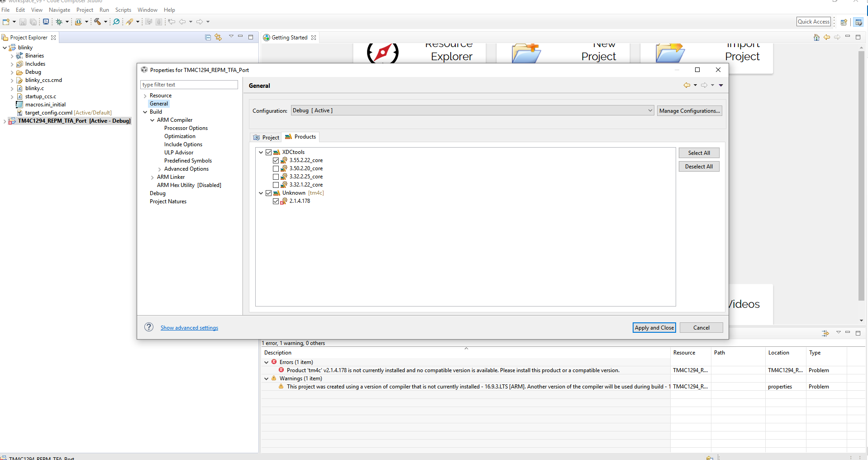The image size is (868, 460).
Task: Expand the Resource properties node
Action: click(x=145, y=96)
